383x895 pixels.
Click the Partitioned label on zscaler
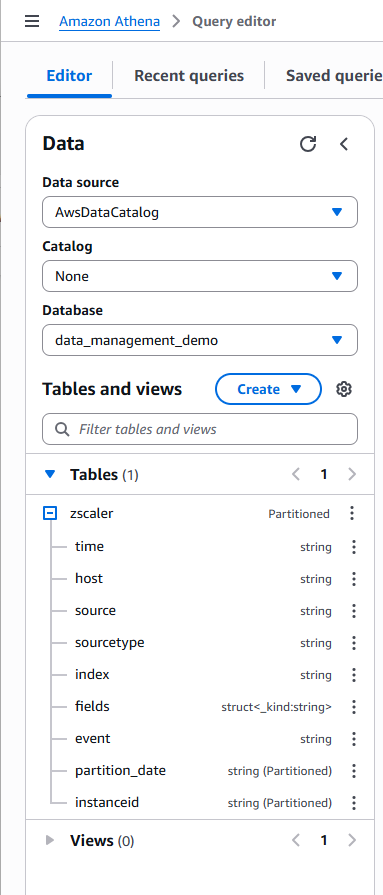point(299,514)
